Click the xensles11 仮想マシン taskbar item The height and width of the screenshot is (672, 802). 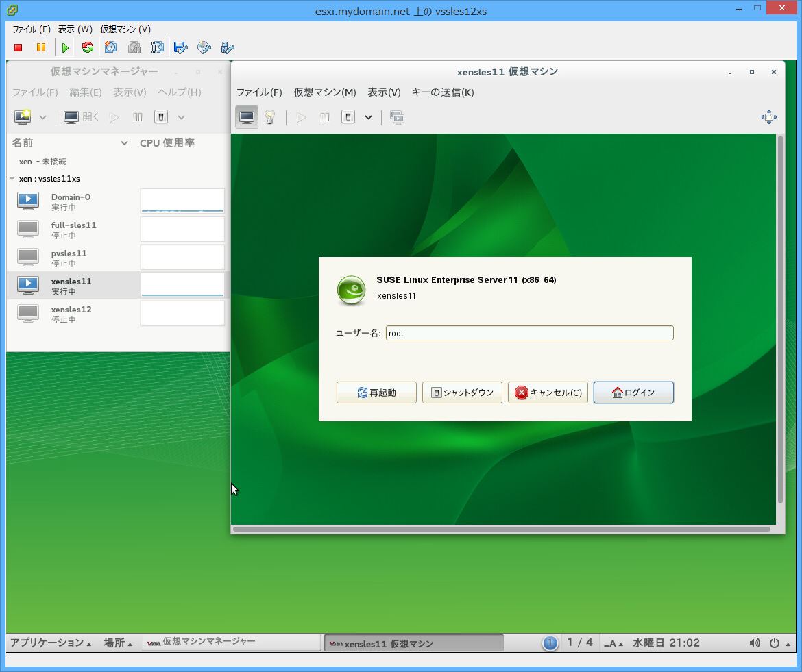(x=414, y=643)
